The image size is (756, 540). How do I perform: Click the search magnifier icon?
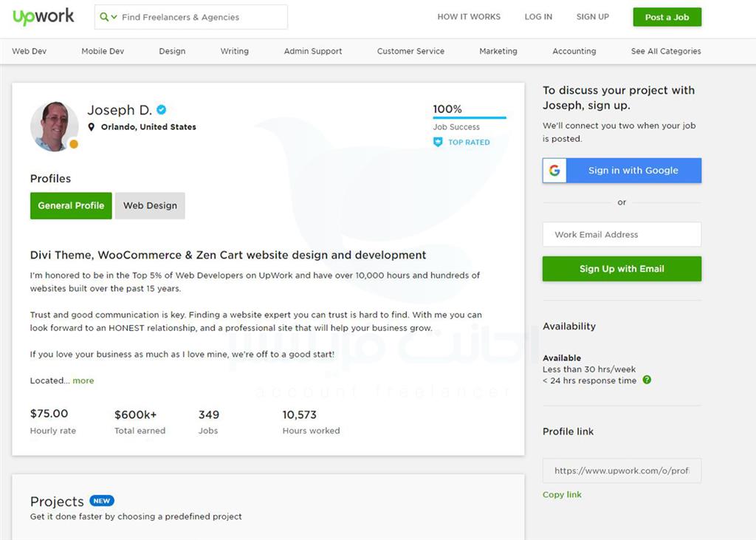coord(103,17)
